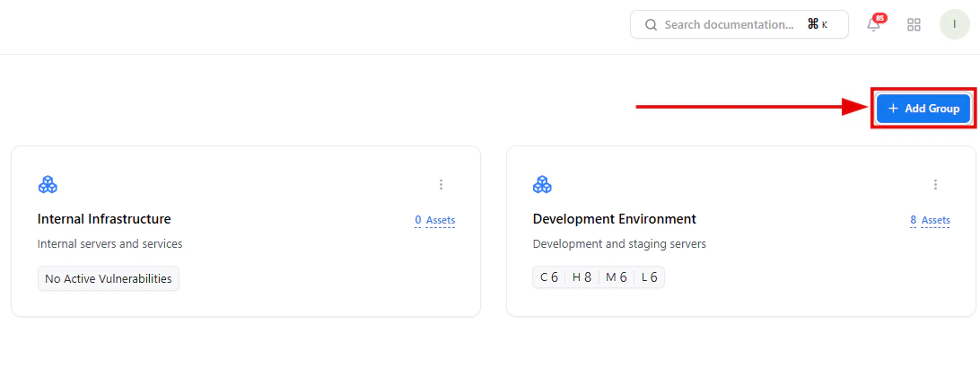Click the H 8 high count
Screen dimensions: 980x369
(582, 277)
